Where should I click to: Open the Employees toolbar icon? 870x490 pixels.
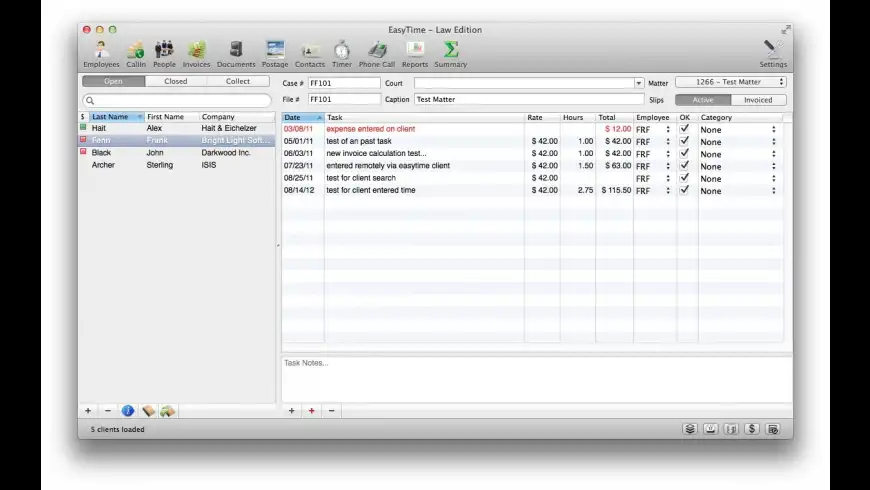pyautogui.click(x=101, y=53)
